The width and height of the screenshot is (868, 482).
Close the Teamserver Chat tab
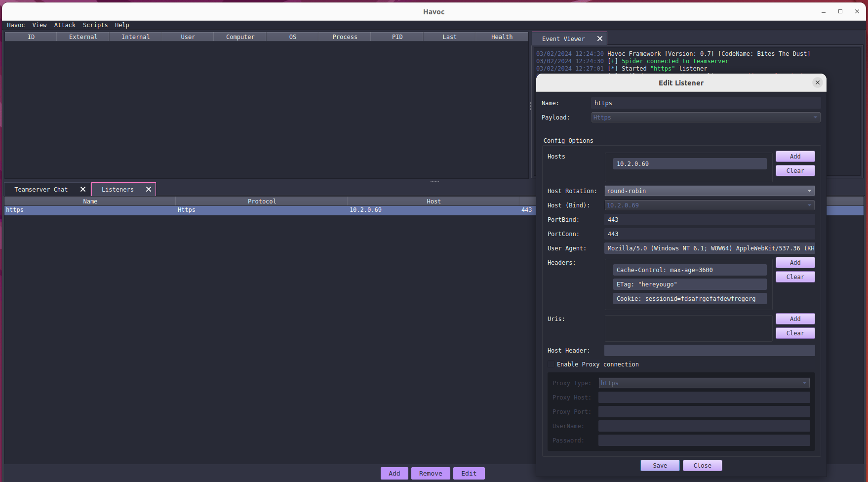pyautogui.click(x=83, y=189)
